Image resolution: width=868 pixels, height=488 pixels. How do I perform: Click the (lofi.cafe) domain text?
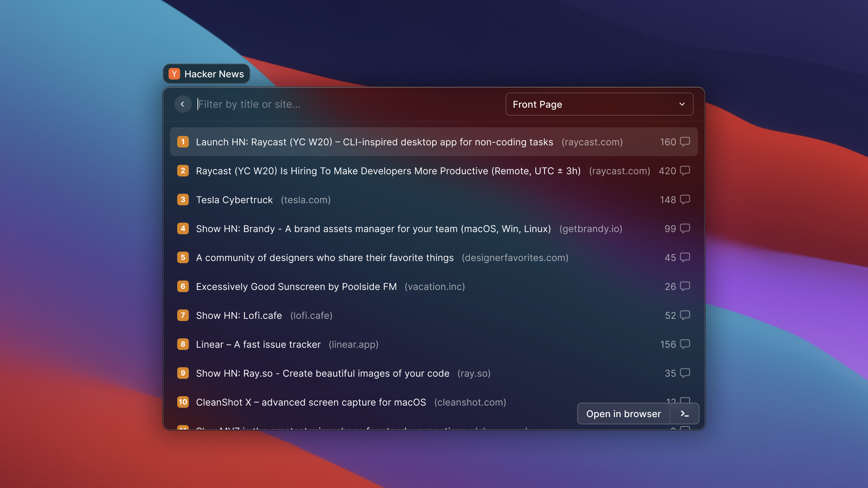[x=311, y=316]
